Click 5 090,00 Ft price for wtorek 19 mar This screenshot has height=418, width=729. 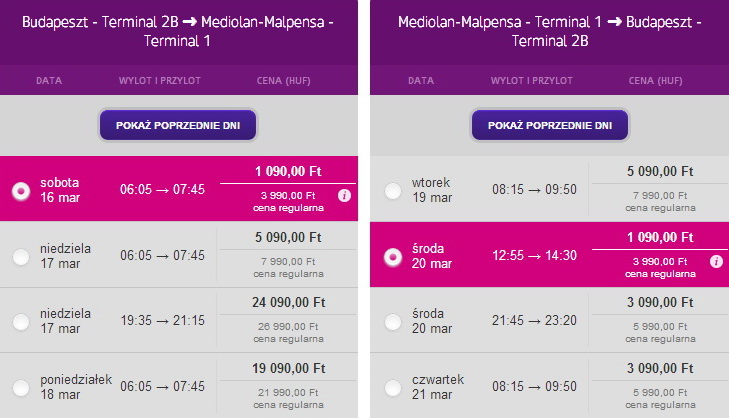point(660,172)
